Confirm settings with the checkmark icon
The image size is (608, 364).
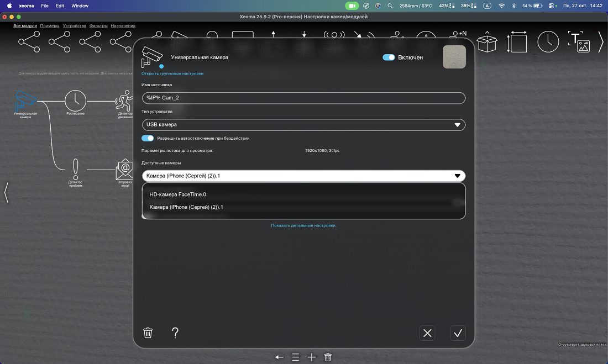458,333
